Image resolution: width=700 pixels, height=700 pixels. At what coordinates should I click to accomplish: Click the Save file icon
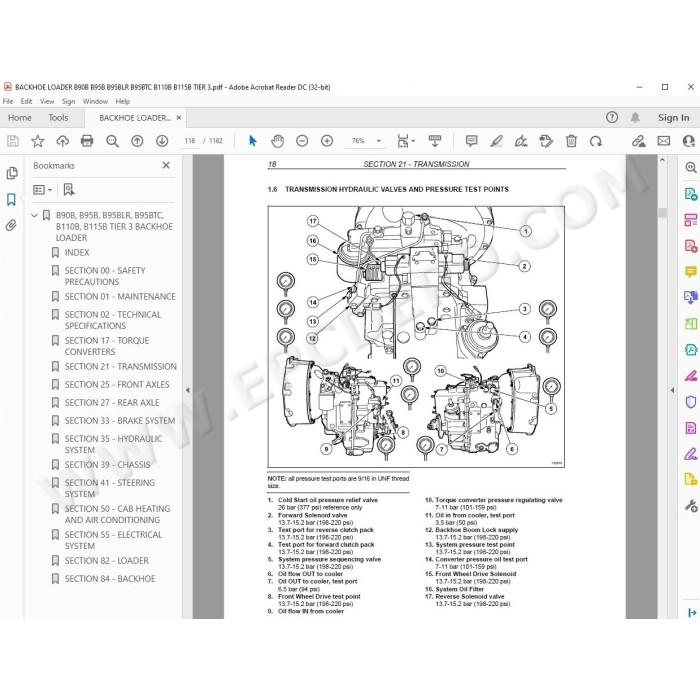(13, 141)
